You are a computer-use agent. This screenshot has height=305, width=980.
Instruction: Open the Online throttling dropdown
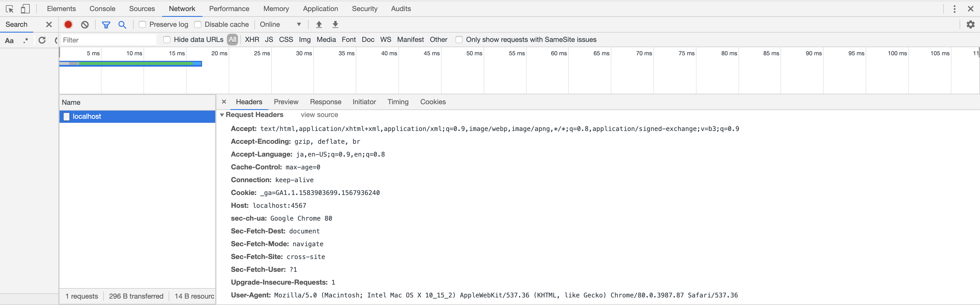tap(280, 24)
